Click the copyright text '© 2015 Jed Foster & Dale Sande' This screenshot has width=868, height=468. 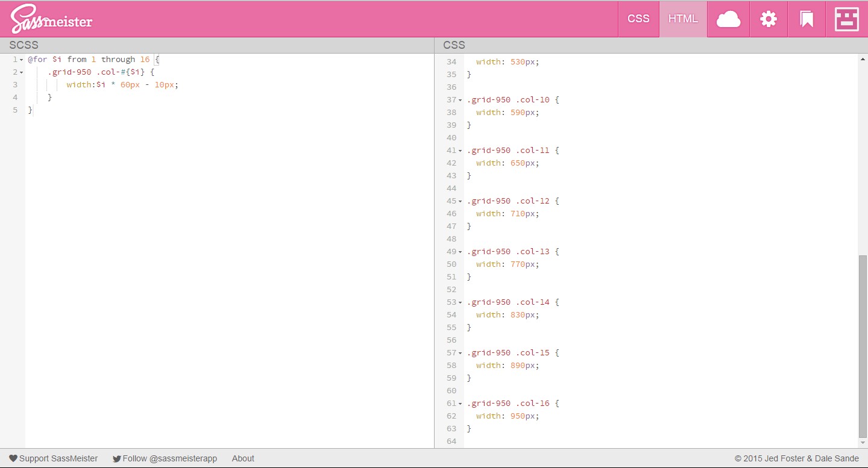coord(796,458)
